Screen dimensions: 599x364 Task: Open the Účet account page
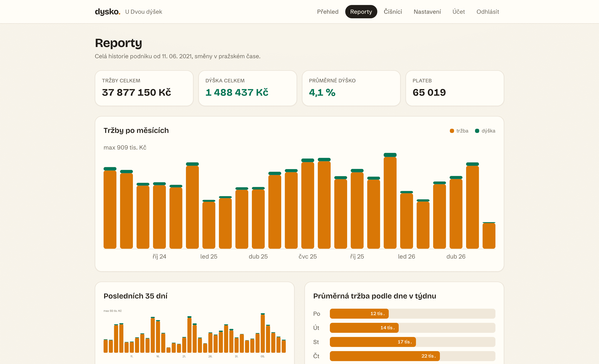(x=458, y=12)
